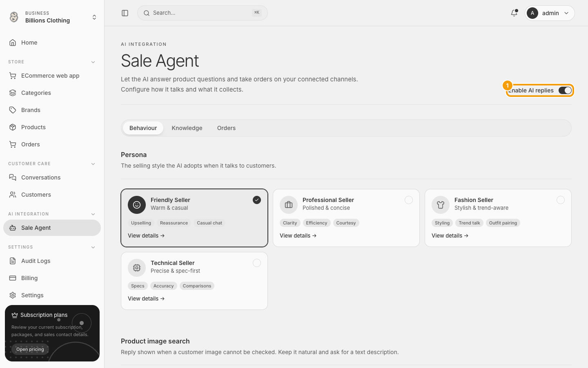
Task: Open the admin account menu
Action: (x=550, y=13)
